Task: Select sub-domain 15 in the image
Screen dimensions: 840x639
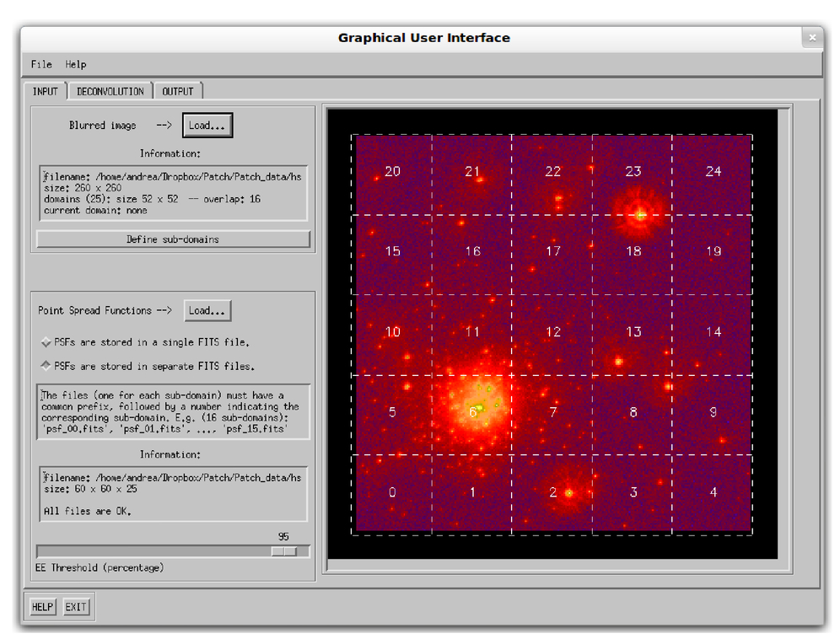Action: pyautogui.click(x=392, y=255)
